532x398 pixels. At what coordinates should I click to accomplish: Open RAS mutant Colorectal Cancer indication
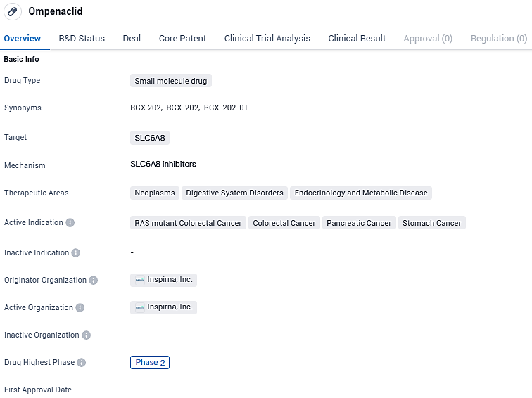pyautogui.click(x=188, y=223)
